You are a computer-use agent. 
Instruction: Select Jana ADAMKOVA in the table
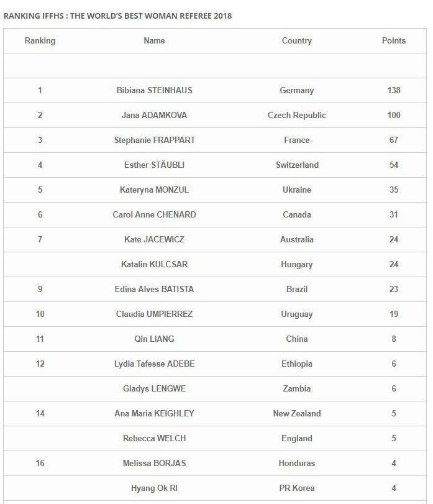tap(154, 116)
